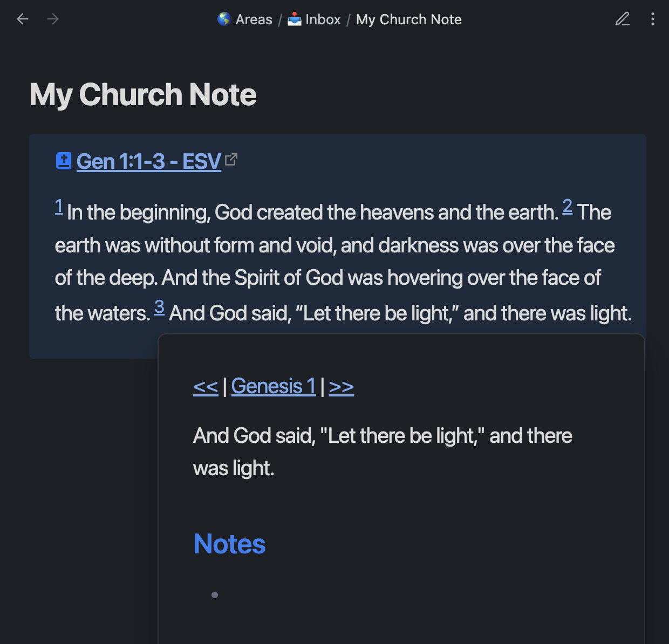The image size is (669, 644).
Task: Open Gen 1:1-3 via the external link icon
Action: click(x=232, y=159)
